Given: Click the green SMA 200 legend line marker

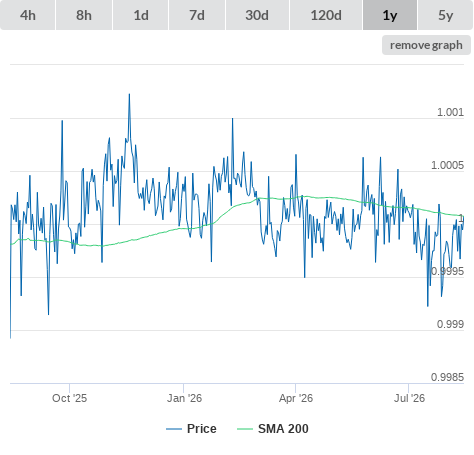Looking at the screenshot, I should (x=245, y=429).
